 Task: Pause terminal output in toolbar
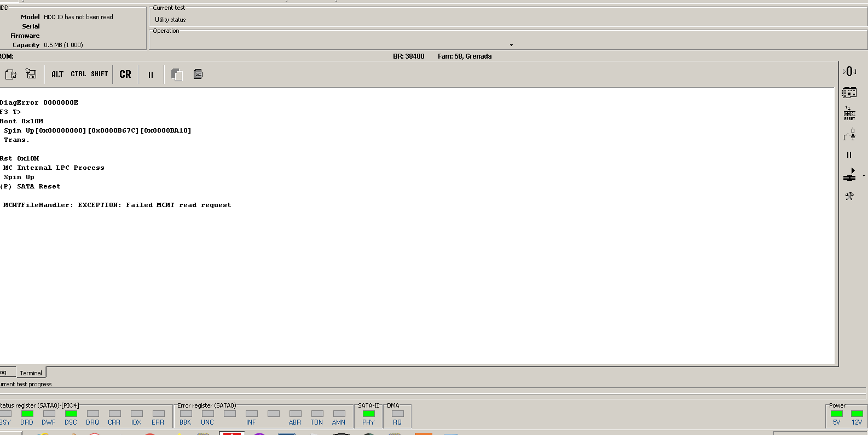coord(151,75)
